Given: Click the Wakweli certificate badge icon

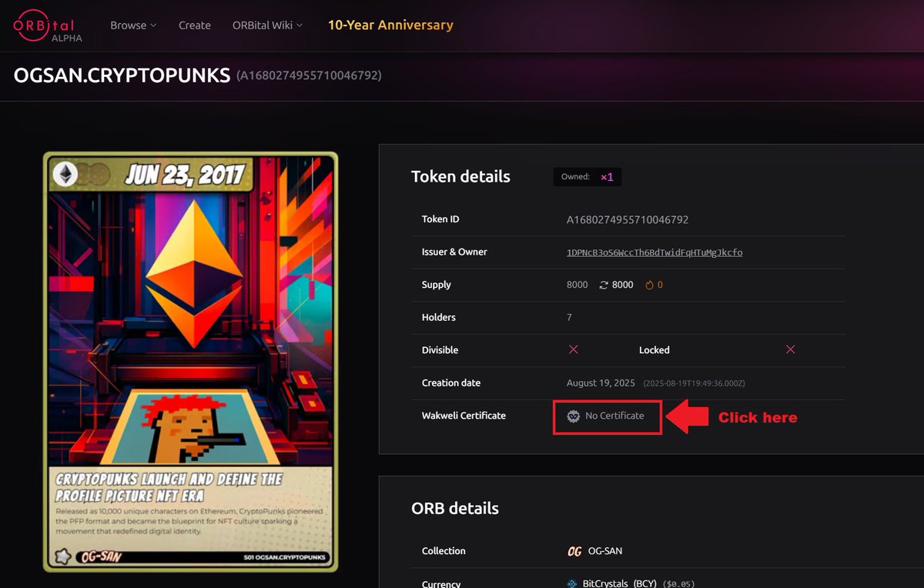Looking at the screenshot, I should [x=574, y=416].
